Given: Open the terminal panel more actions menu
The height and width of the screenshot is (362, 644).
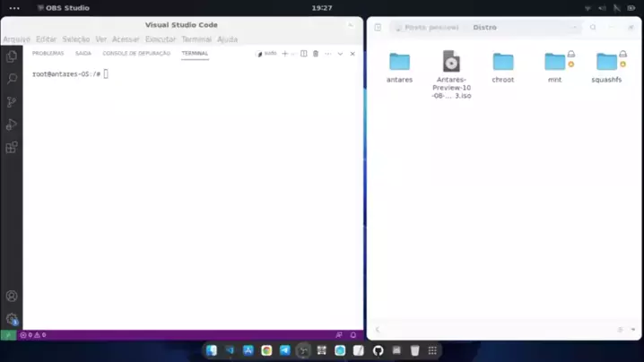Looking at the screenshot, I should [328, 54].
